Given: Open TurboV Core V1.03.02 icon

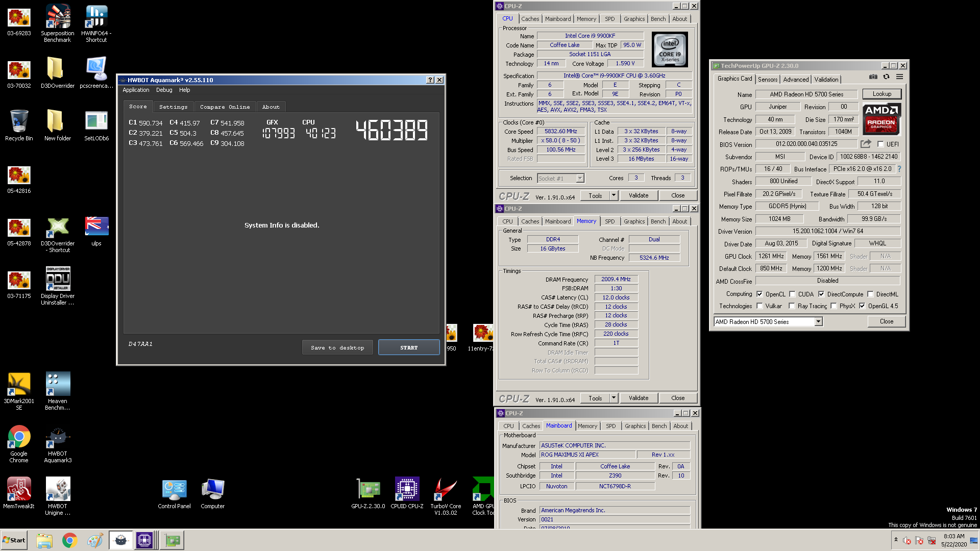Looking at the screenshot, I should pos(446,496).
